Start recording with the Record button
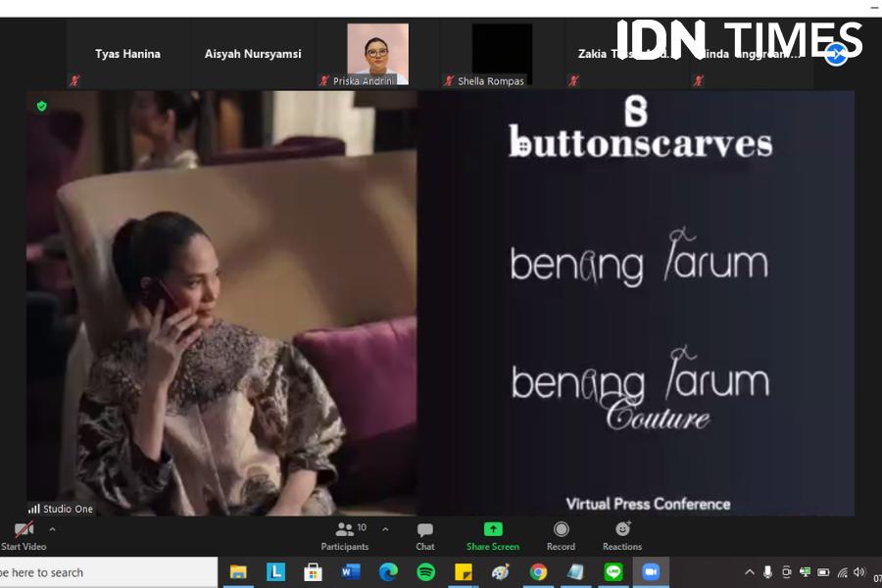Image resolution: width=882 pixels, height=588 pixels. coord(561,536)
